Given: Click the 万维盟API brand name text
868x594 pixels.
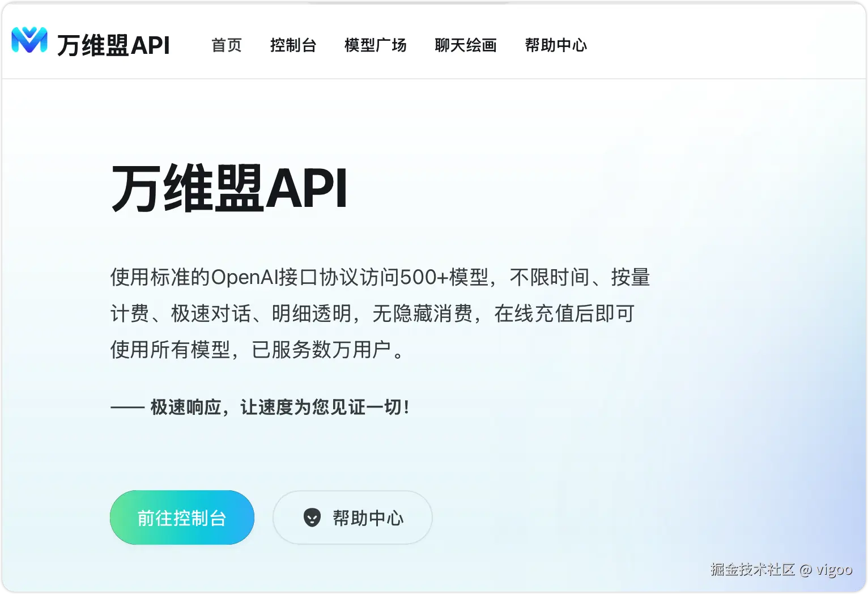Looking at the screenshot, I should 113,44.
